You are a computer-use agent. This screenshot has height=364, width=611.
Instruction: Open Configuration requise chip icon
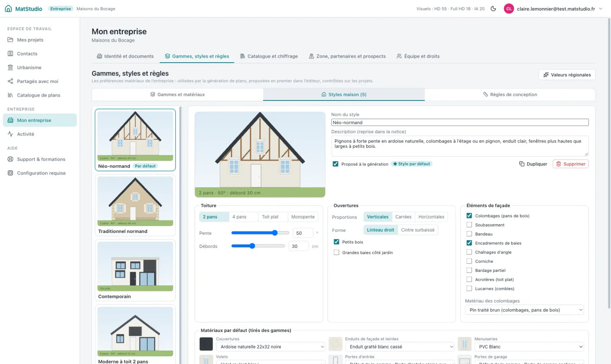(x=10, y=173)
